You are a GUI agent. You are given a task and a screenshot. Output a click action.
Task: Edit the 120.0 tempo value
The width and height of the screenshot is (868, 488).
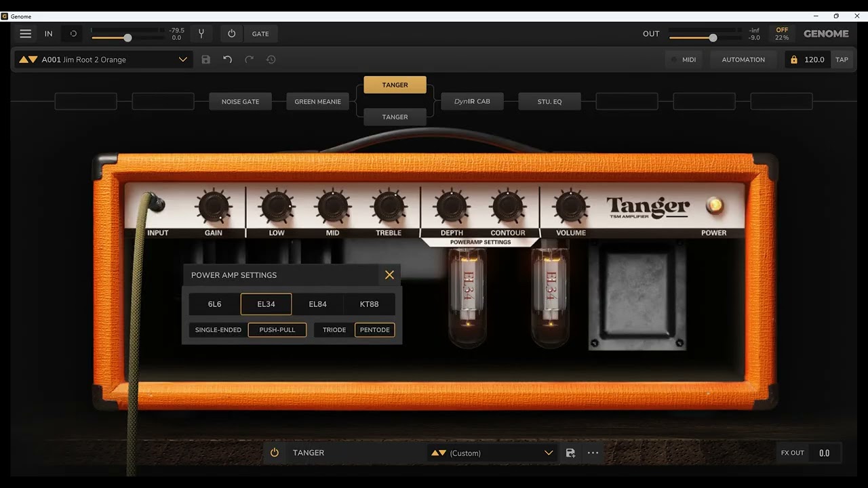(814, 60)
